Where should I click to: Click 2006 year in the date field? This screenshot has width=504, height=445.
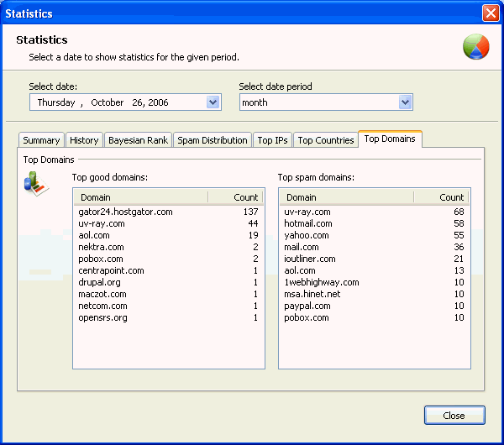[158, 102]
